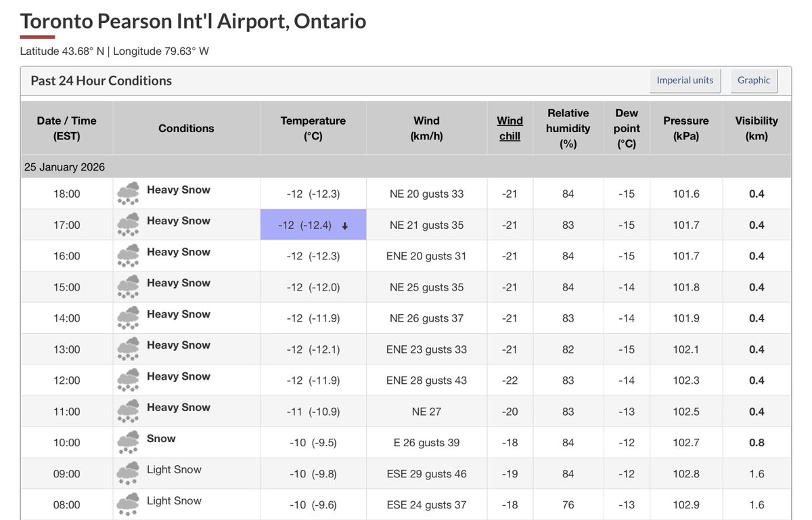Click the Date / Time (EST) column header
This screenshot has height=520, width=812.
pyautogui.click(x=67, y=128)
